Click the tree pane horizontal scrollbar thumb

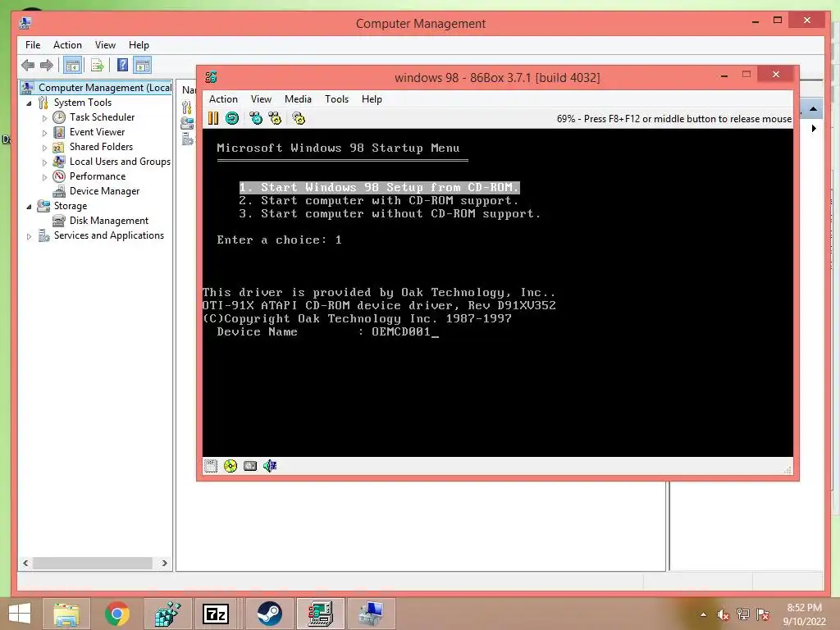click(x=93, y=563)
